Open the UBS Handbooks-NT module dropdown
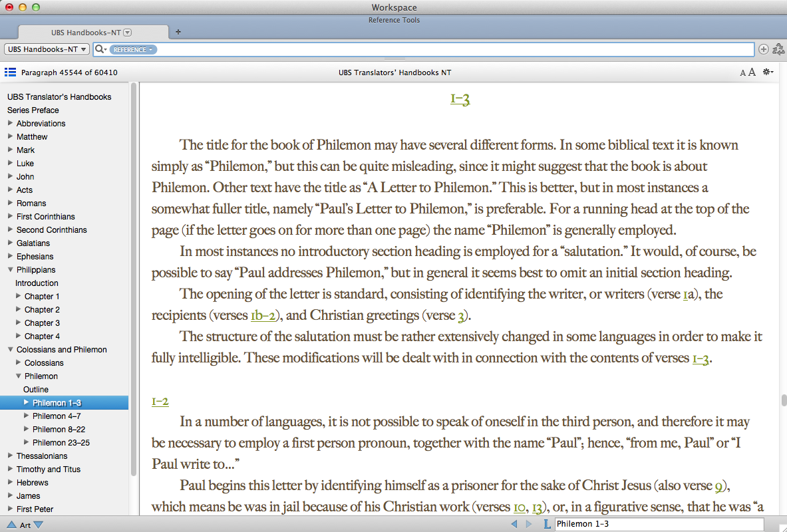This screenshot has height=532, width=787. coord(47,49)
